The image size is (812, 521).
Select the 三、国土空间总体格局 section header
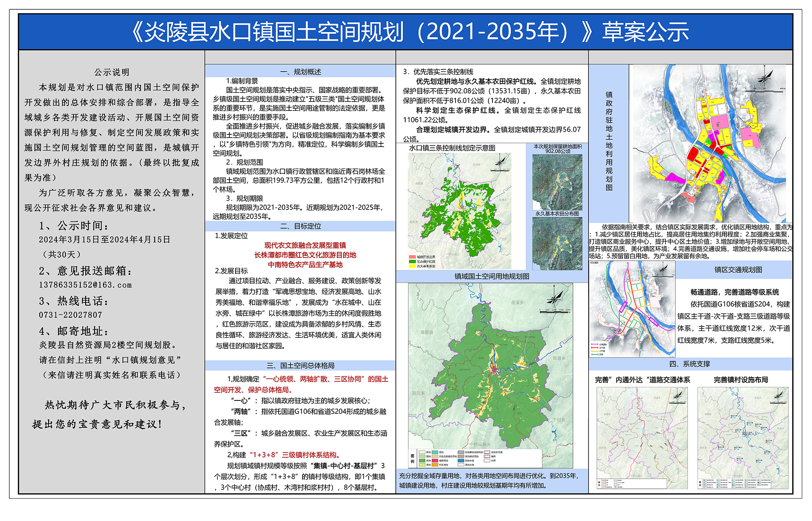pos(300,365)
